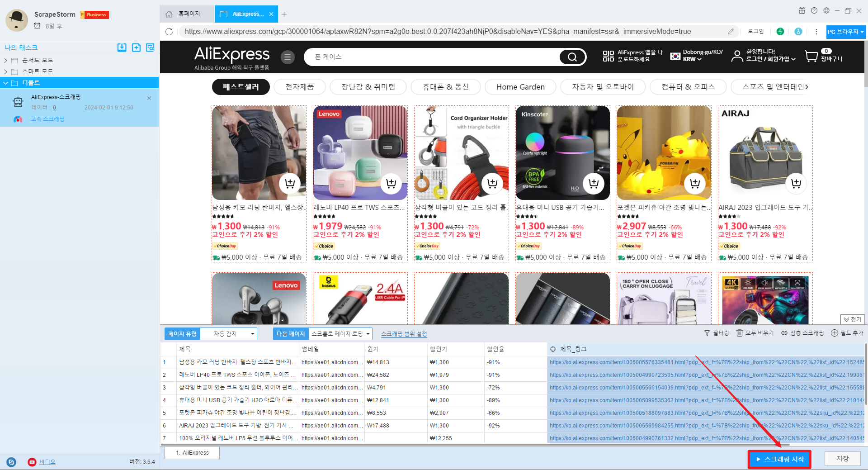Remove the AliExpress-스크래핑 task with X

pos(149,98)
